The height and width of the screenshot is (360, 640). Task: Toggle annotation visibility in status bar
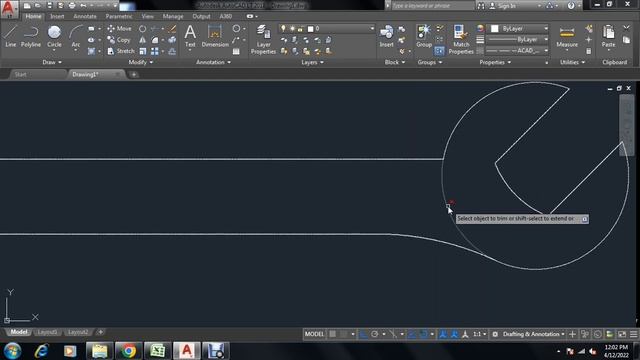443,334
